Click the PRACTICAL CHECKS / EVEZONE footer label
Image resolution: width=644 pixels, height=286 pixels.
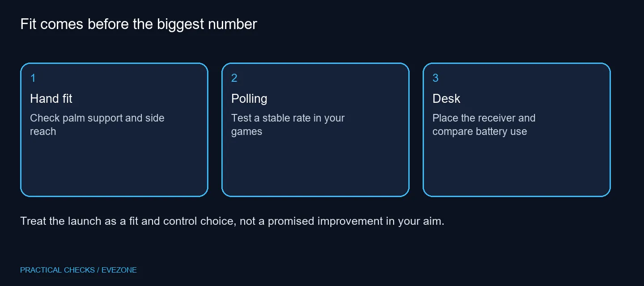point(78,270)
